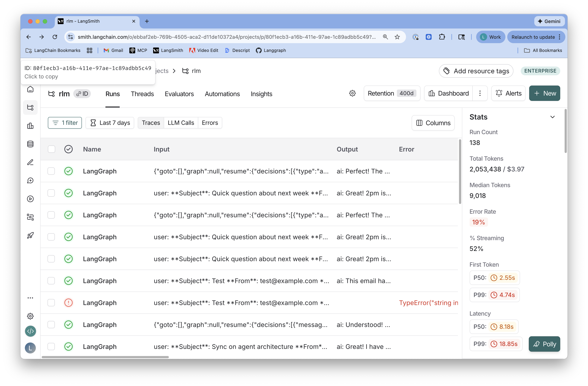Click the ID badge next to rlm
Screen dimensions: 588x386
82,94
